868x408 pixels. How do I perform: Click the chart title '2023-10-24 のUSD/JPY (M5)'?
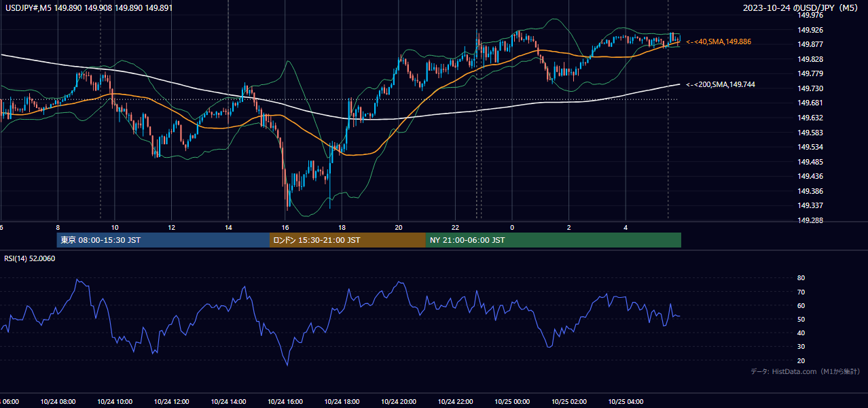pyautogui.click(x=801, y=8)
